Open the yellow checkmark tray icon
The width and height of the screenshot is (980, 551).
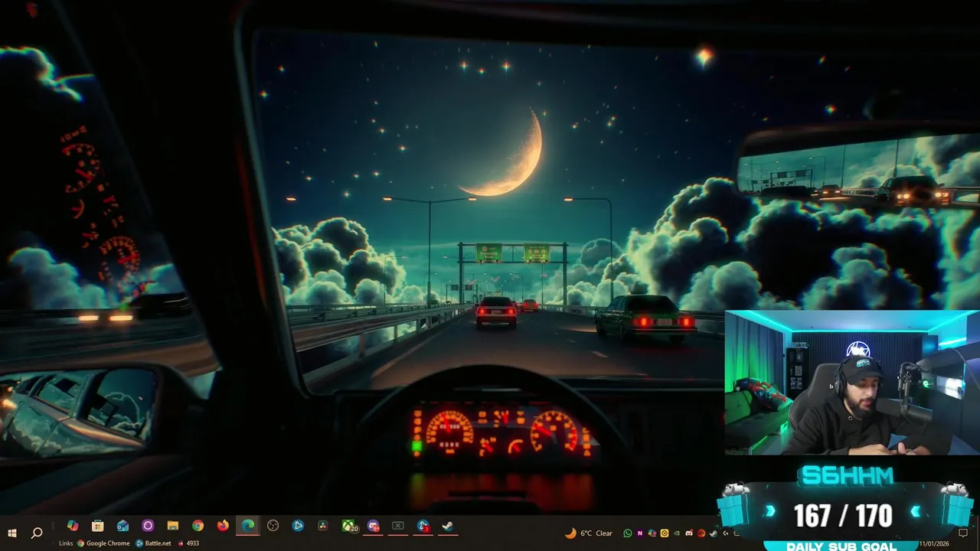665,533
